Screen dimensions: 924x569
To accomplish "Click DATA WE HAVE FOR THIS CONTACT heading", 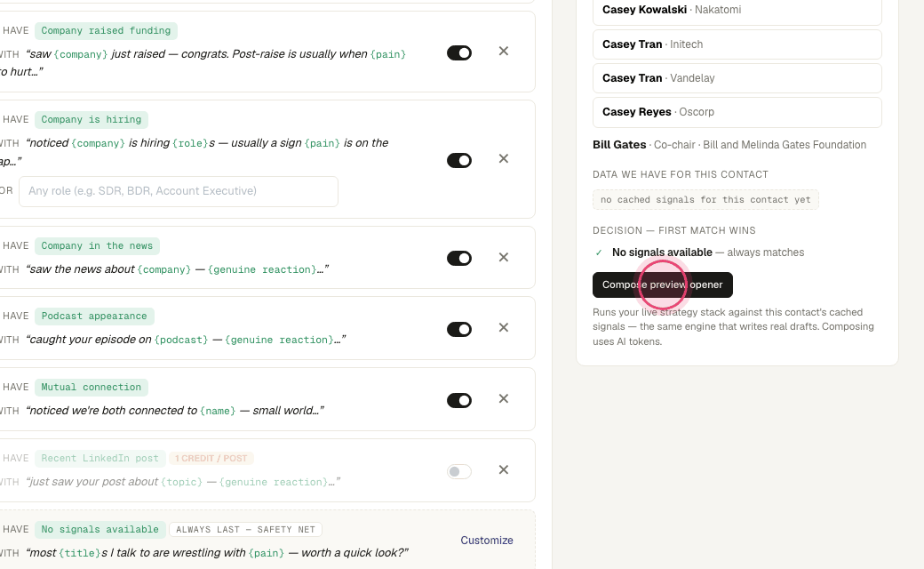I will [681, 174].
